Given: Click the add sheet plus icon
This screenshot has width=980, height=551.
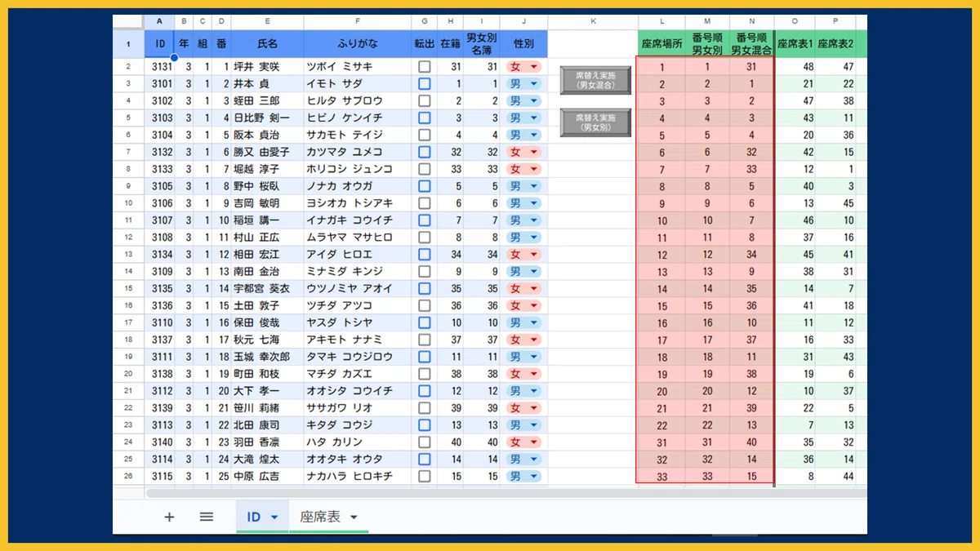Looking at the screenshot, I should click(x=169, y=517).
